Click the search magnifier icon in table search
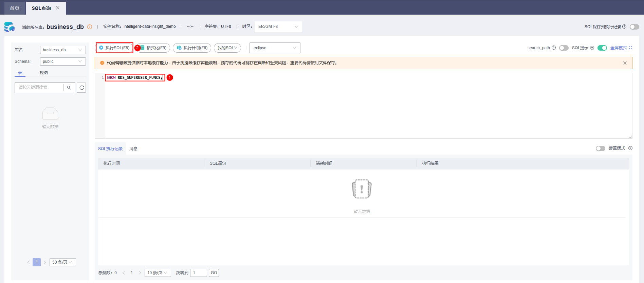The width and height of the screenshot is (644, 283). pos(69,88)
